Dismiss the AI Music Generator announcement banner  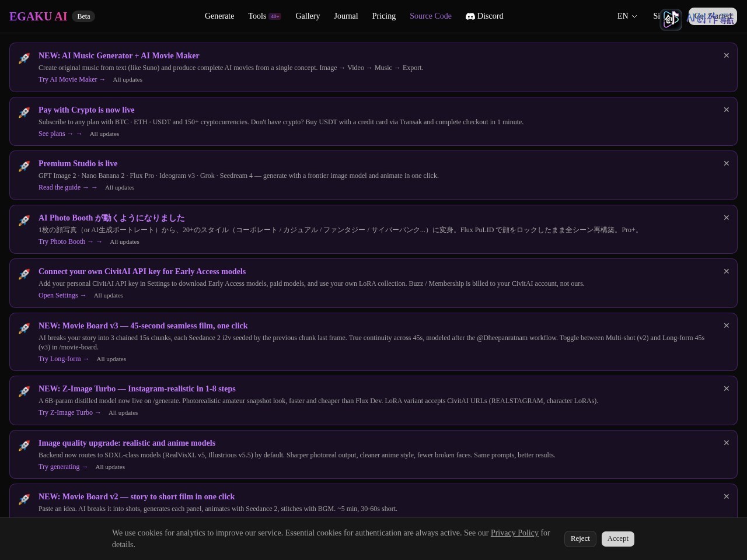coord(727,55)
